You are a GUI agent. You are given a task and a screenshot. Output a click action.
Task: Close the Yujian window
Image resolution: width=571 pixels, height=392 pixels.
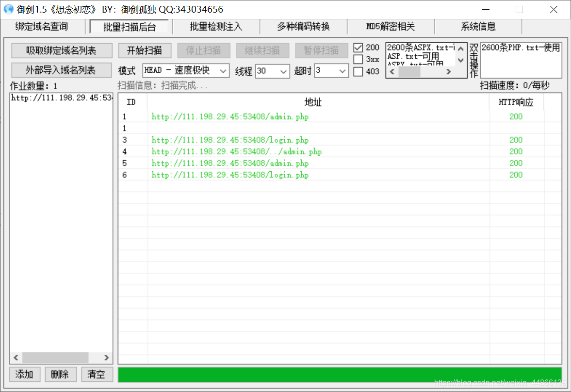point(554,10)
